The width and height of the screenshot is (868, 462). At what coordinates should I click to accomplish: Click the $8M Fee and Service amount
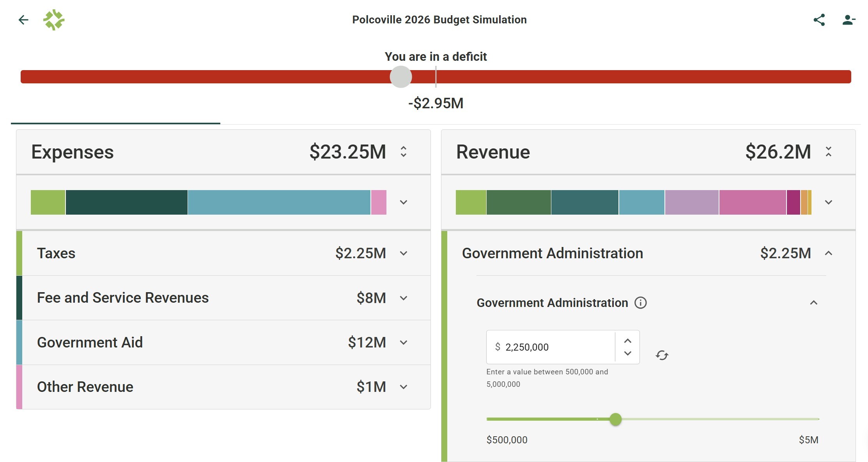point(371,298)
